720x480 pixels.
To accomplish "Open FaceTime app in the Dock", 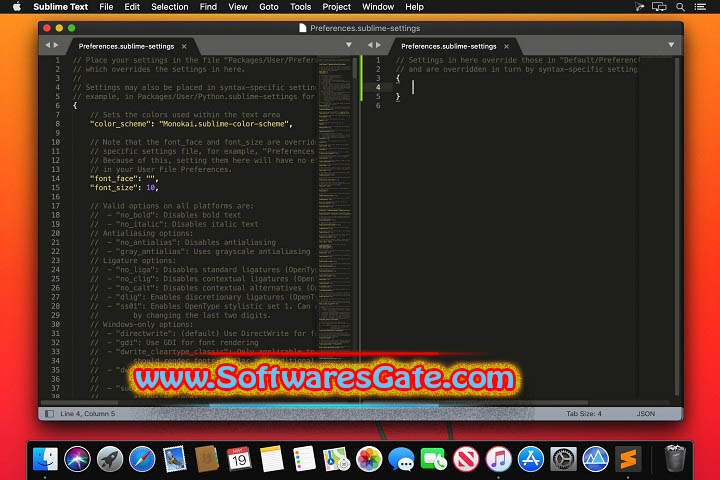I will pos(433,458).
